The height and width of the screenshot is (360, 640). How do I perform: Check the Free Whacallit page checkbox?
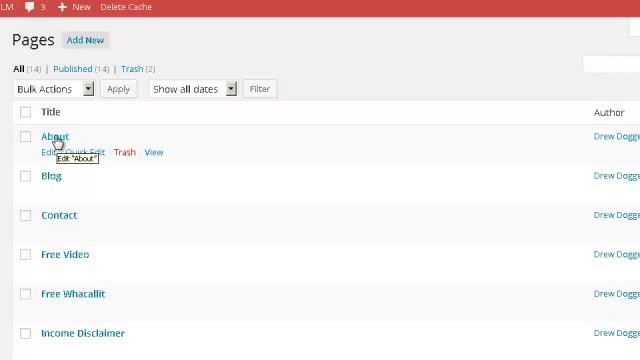pyautogui.click(x=25, y=294)
